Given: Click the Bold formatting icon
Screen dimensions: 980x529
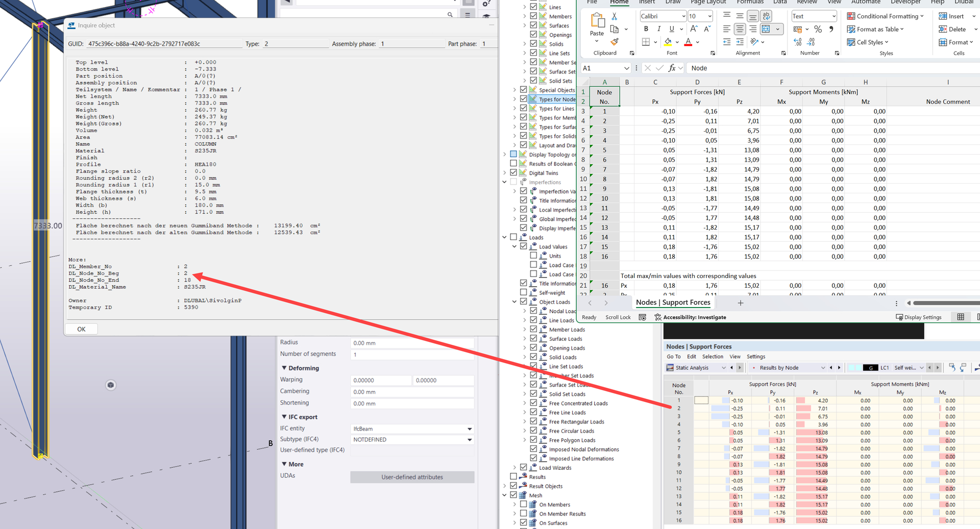Looking at the screenshot, I should click(x=646, y=29).
